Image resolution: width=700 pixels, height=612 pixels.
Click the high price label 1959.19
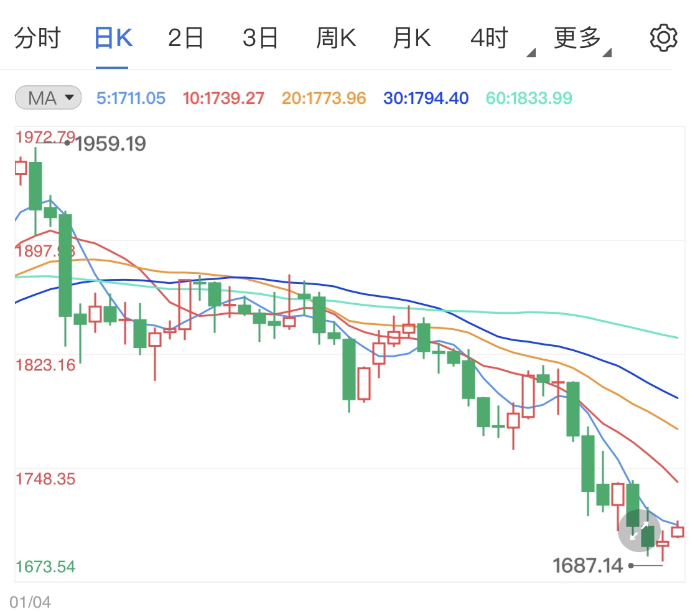(x=110, y=144)
